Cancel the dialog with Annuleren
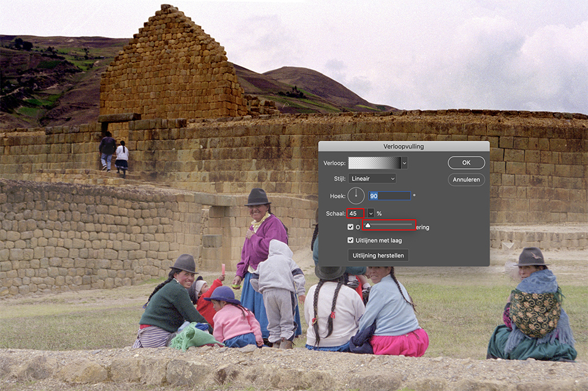 pos(466,179)
